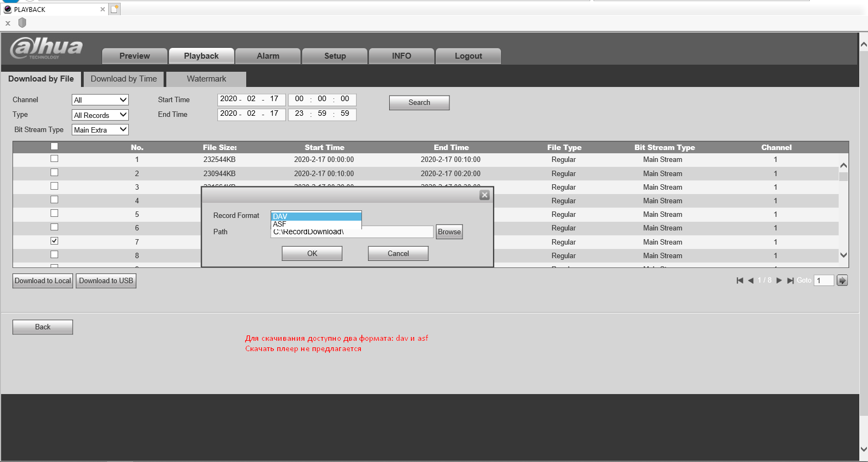Screen dimensions: 868x462
Task: Switch to Download by Time tab
Action: [x=123, y=79]
